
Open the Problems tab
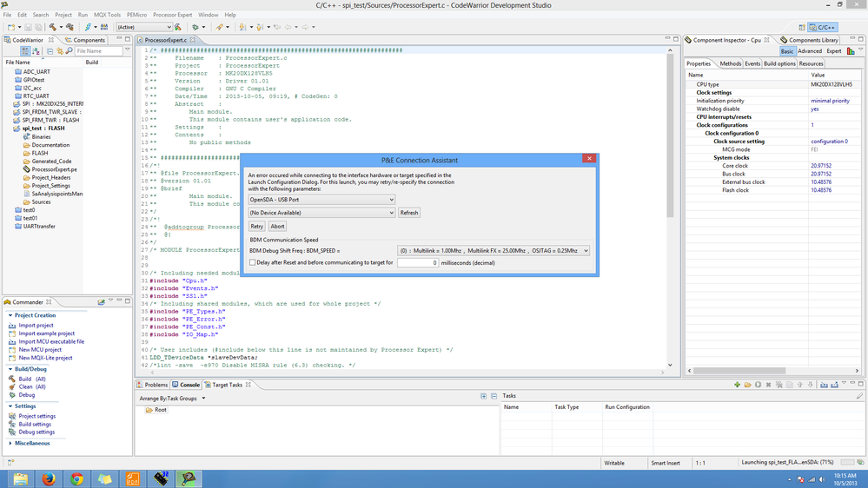152,385
